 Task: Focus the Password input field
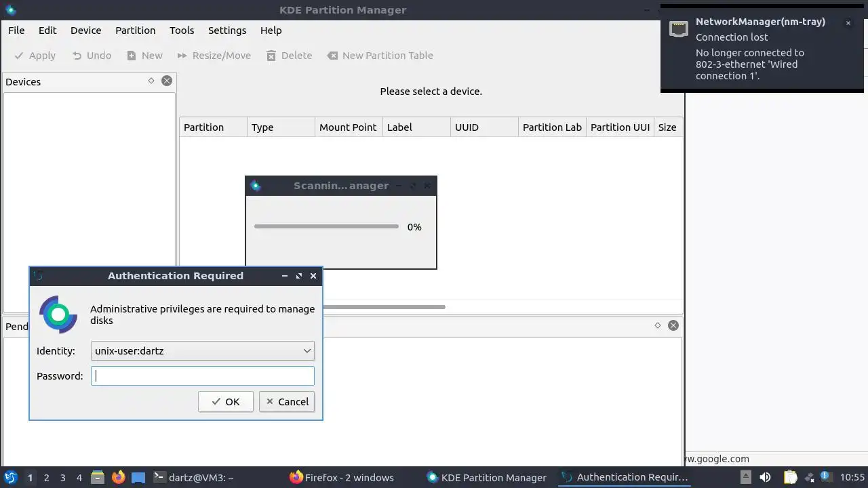click(x=203, y=376)
